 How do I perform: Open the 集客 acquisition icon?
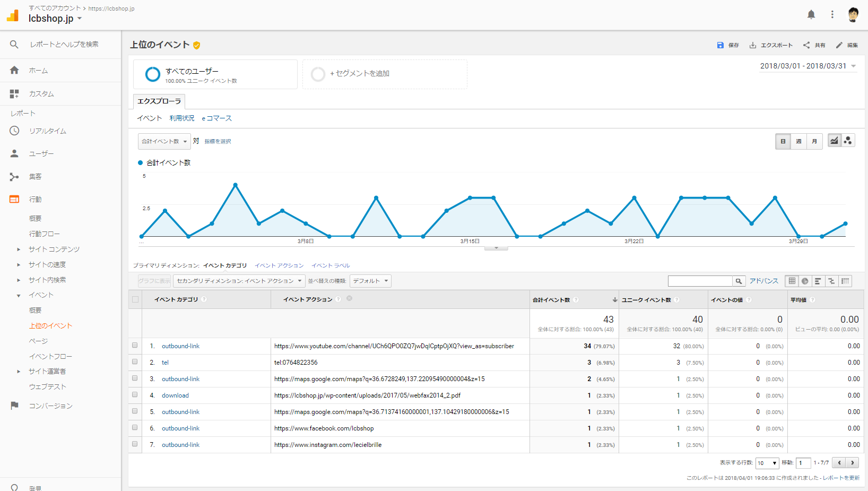click(14, 177)
